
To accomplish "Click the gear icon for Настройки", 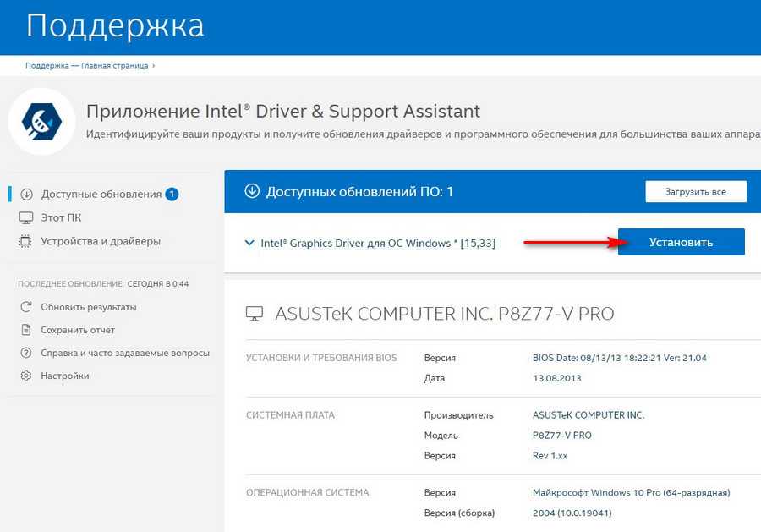I will [x=25, y=376].
